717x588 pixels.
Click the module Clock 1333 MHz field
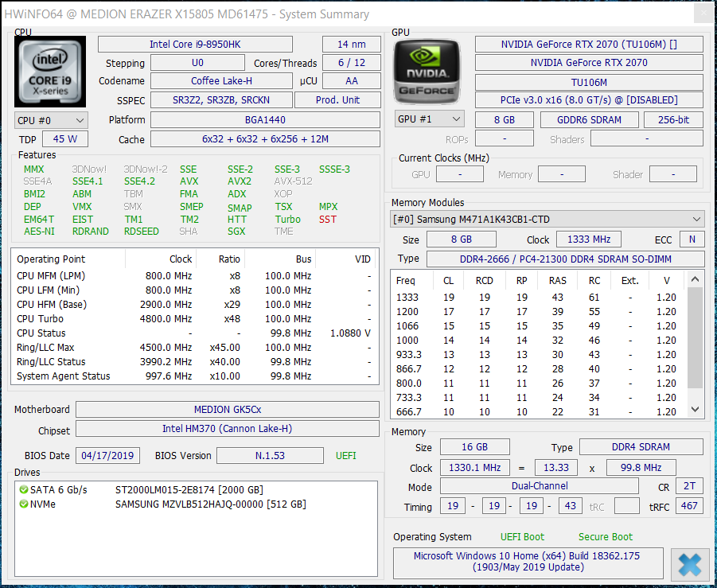(x=589, y=239)
